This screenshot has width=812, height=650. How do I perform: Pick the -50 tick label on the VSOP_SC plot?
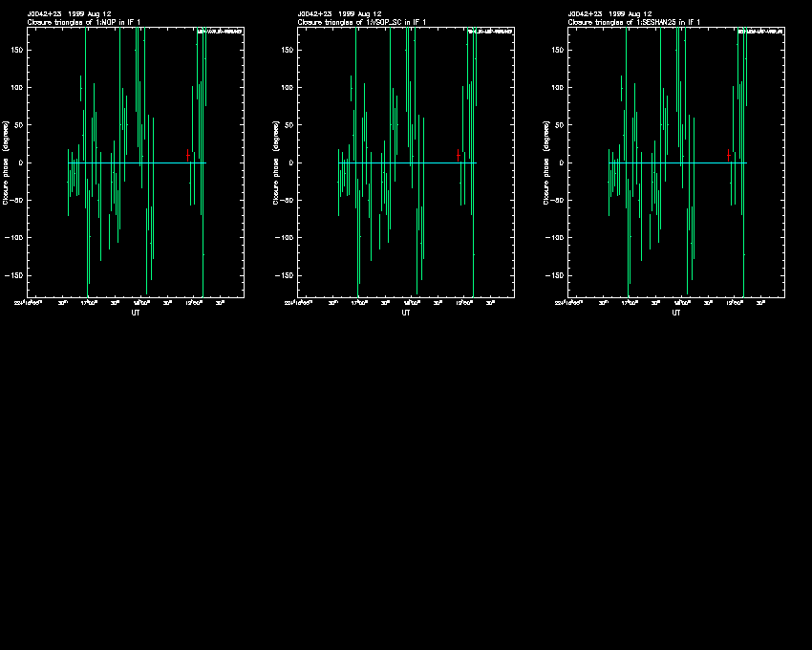287,200
